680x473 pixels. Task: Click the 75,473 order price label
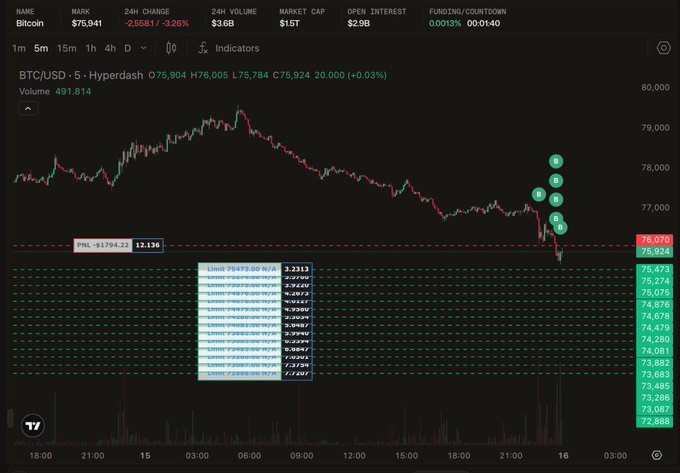tap(655, 269)
